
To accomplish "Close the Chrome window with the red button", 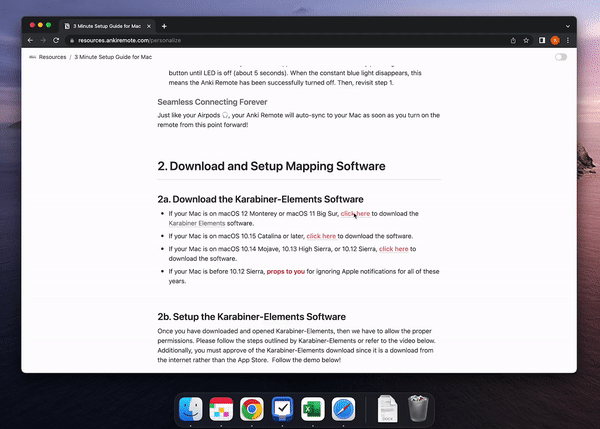I will tap(32, 25).
